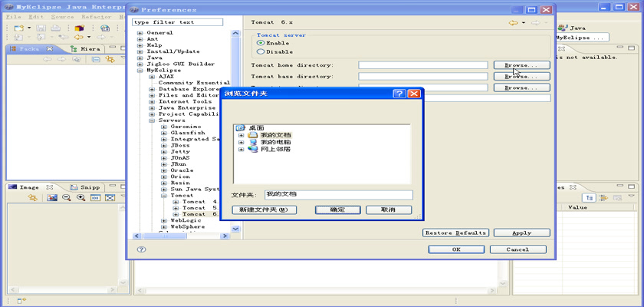Screen dimensions: 644x307
Task: Click the yellow back arrow in main toolbar
Action: coord(78,37)
